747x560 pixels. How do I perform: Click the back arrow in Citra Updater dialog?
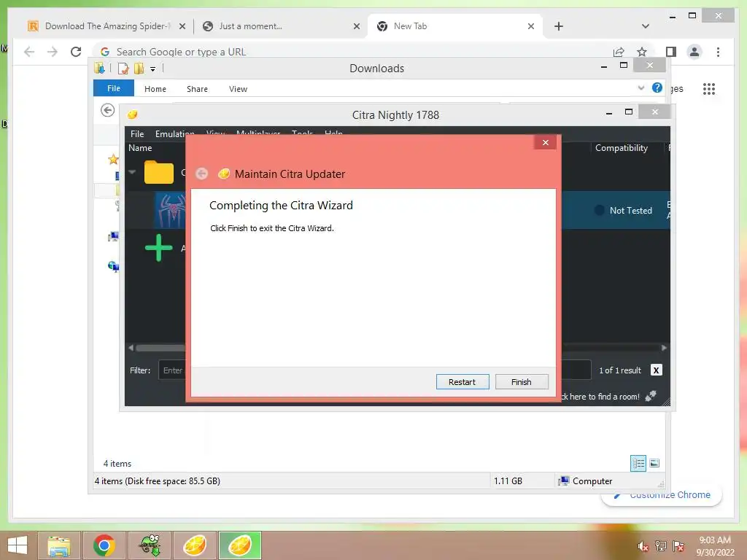[201, 174]
